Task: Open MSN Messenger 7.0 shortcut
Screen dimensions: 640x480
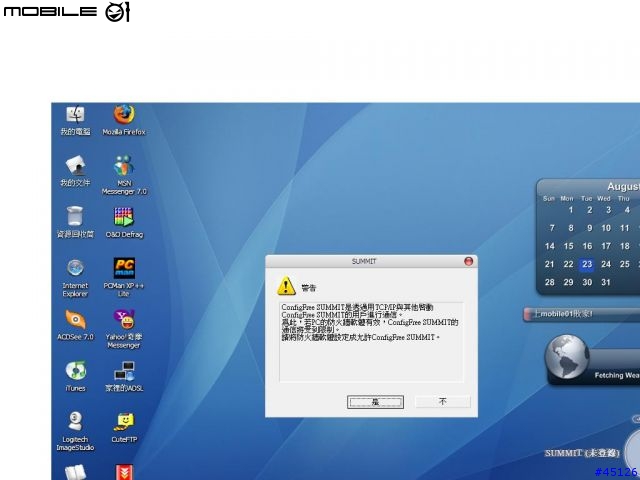Action: pos(124,175)
